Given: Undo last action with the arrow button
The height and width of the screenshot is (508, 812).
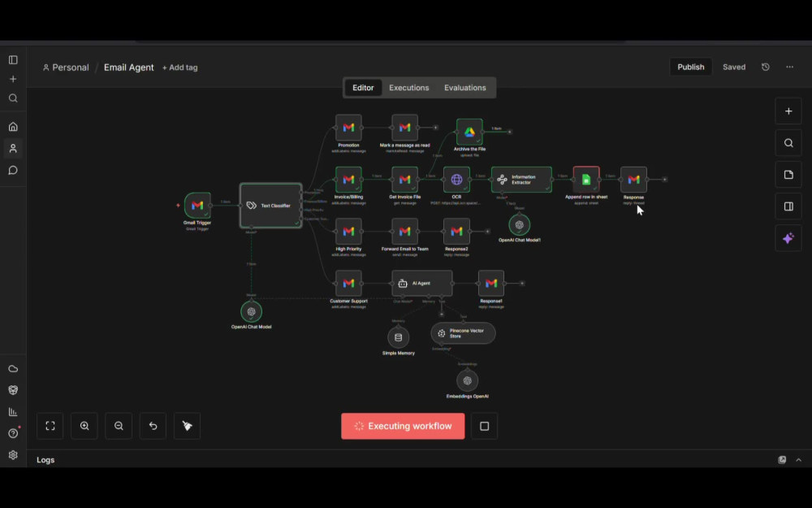Looking at the screenshot, I should (x=153, y=426).
